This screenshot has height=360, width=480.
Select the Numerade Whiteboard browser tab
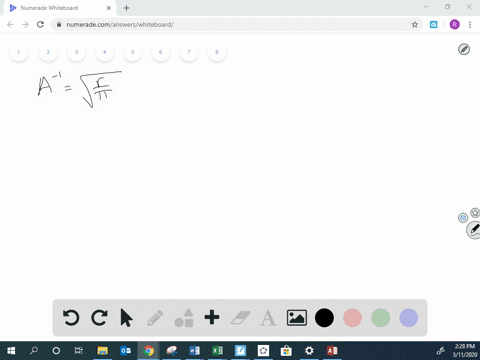(x=60, y=8)
